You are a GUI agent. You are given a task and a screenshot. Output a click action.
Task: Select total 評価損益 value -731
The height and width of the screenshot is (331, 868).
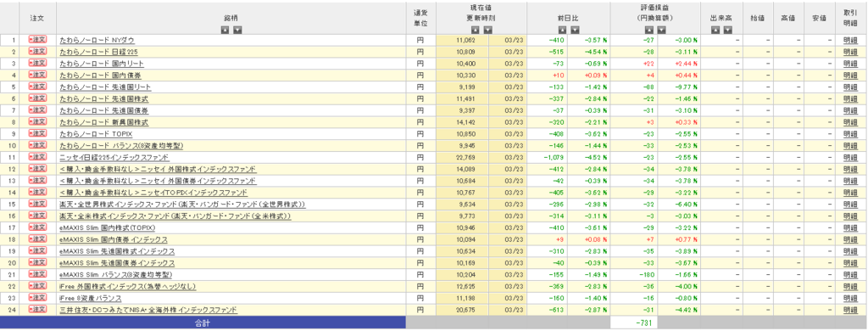click(x=645, y=323)
